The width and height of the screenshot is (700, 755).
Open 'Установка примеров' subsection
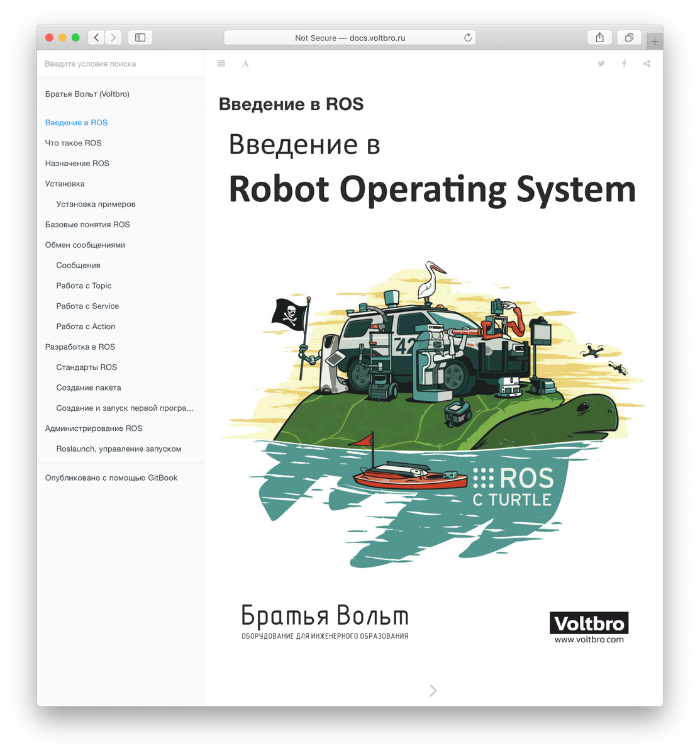(x=120, y=204)
